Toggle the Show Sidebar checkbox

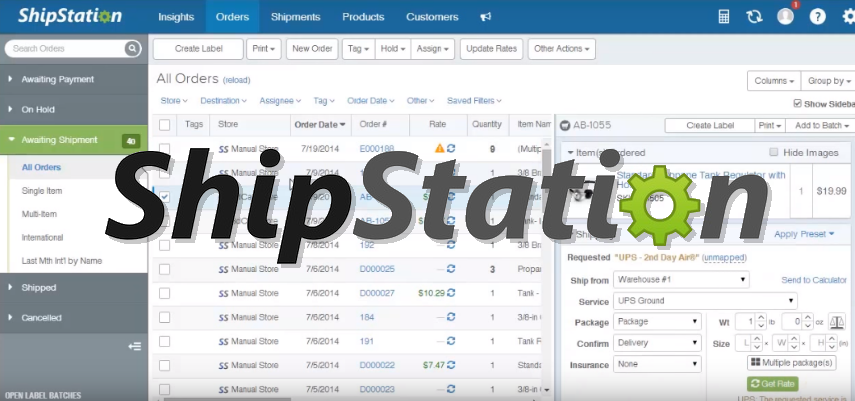[x=797, y=103]
